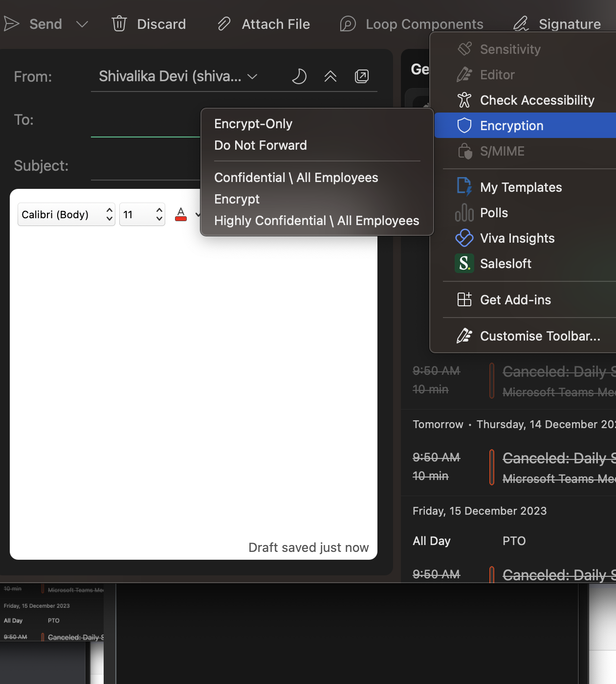Open Salesloft menu entry
The width and height of the screenshot is (616, 684).
(x=506, y=264)
